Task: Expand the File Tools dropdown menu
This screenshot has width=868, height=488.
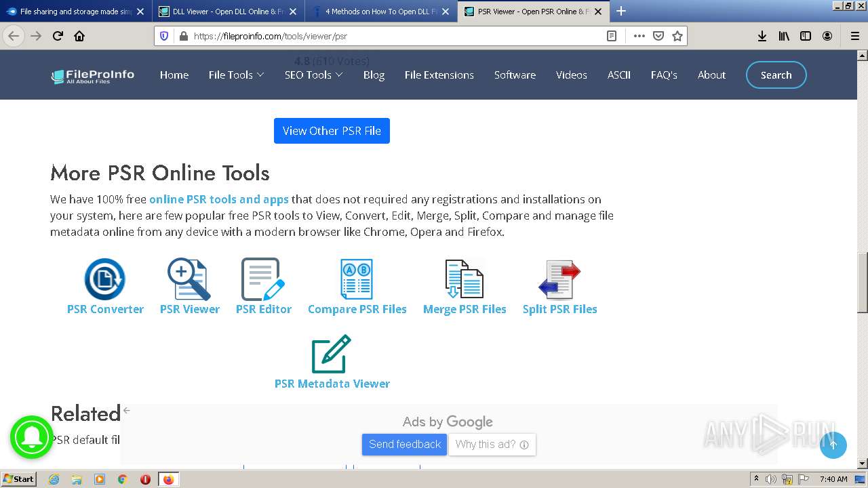Action: click(236, 75)
